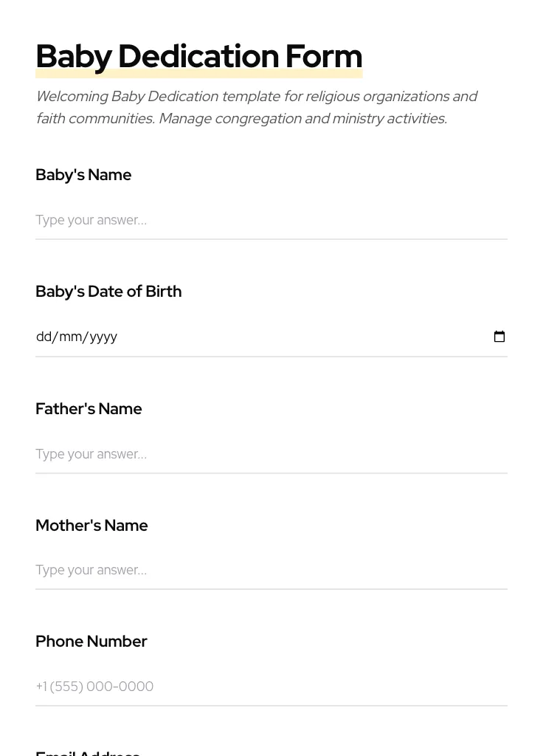This screenshot has height=756, width=543.
Task: Click the word 'Dedication' in the heading
Action: 198,56
